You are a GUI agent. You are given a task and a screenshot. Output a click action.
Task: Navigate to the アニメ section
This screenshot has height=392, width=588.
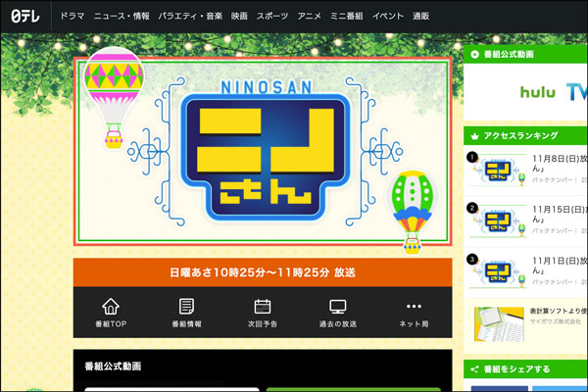309,17
